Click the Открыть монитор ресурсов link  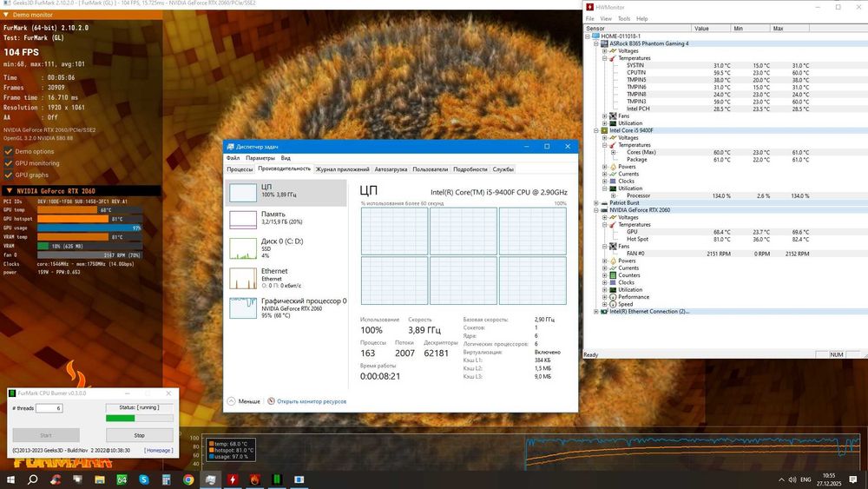click(312, 401)
